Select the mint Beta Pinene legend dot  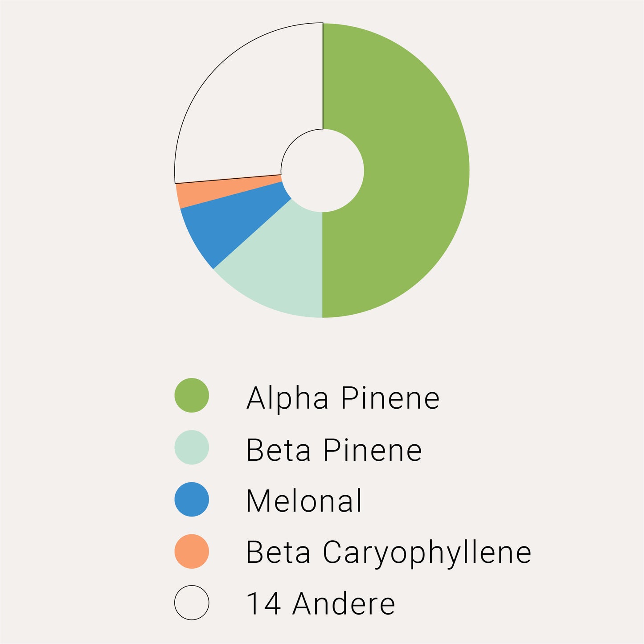192,447
